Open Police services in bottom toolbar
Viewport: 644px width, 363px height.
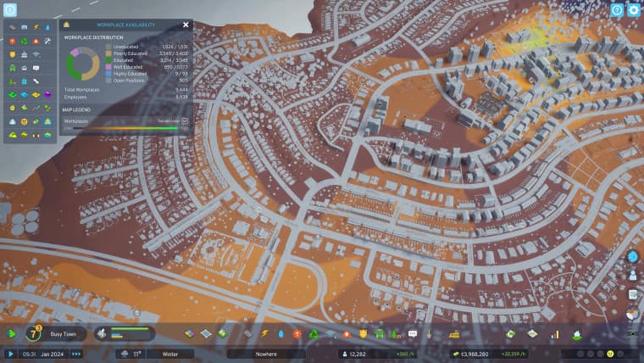[363, 334]
